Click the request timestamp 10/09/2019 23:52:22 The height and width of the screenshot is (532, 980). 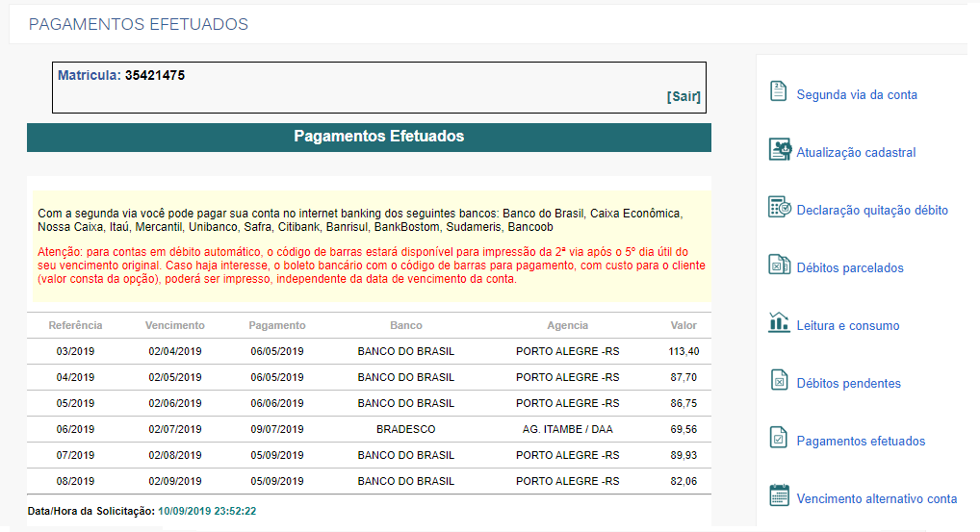click(207, 511)
